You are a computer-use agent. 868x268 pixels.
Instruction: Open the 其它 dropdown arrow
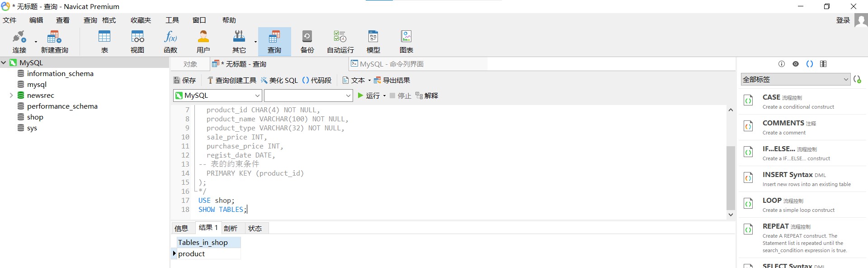(x=255, y=42)
